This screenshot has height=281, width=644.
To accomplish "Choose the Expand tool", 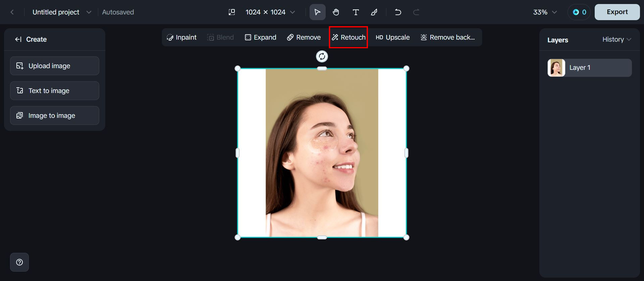I will coord(261,37).
